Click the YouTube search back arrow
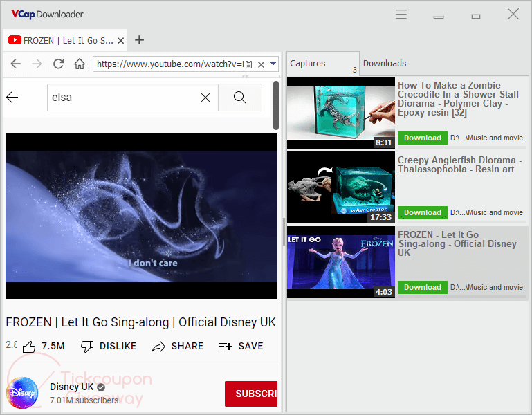This screenshot has height=415, width=532. click(x=12, y=98)
